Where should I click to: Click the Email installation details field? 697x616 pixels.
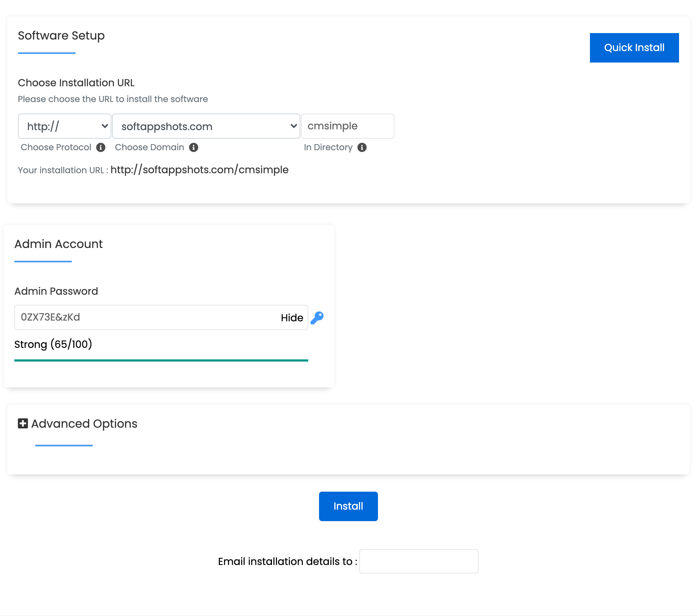click(418, 561)
